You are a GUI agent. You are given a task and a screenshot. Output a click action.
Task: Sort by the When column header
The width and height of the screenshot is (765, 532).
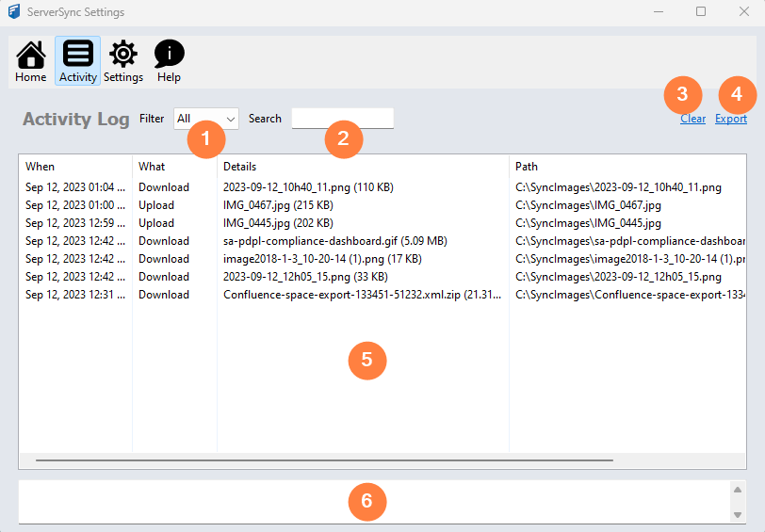click(x=41, y=167)
